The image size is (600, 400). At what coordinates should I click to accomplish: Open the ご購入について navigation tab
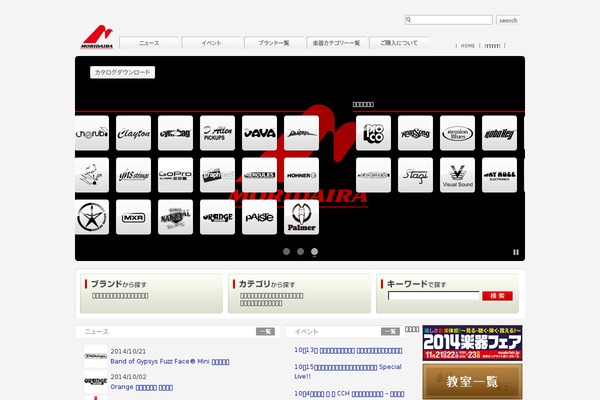click(x=399, y=42)
